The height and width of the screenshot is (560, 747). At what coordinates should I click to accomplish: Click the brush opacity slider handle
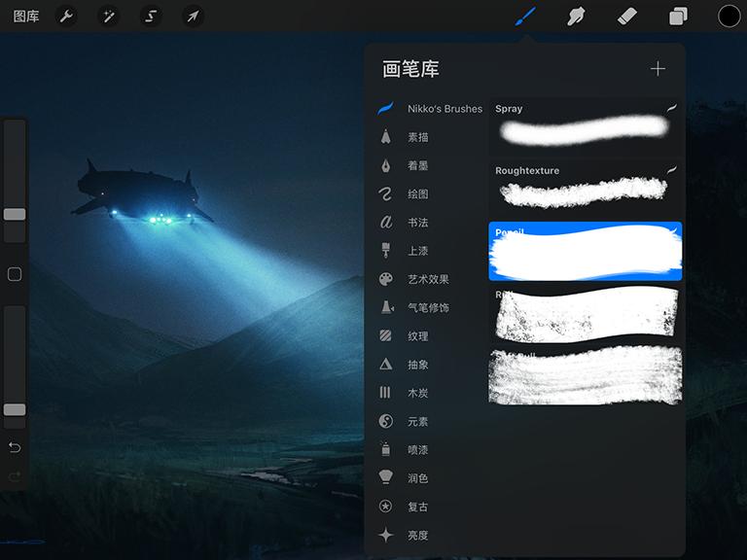click(x=15, y=409)
